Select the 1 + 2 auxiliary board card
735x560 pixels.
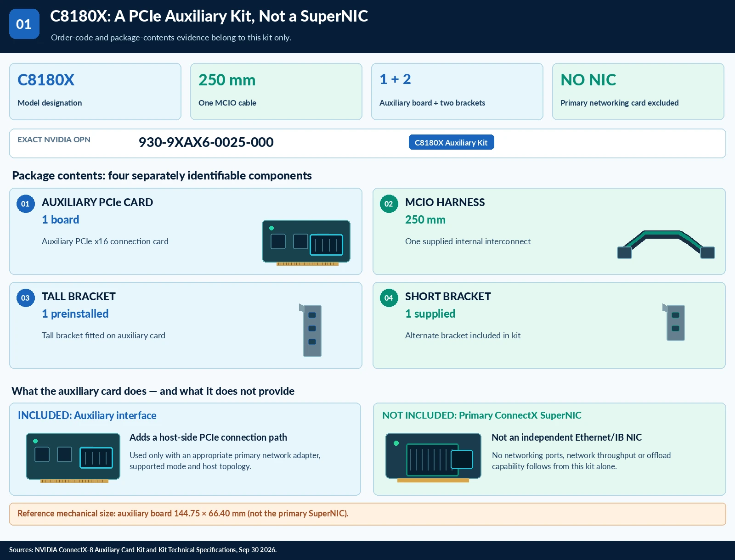point(457,91)
